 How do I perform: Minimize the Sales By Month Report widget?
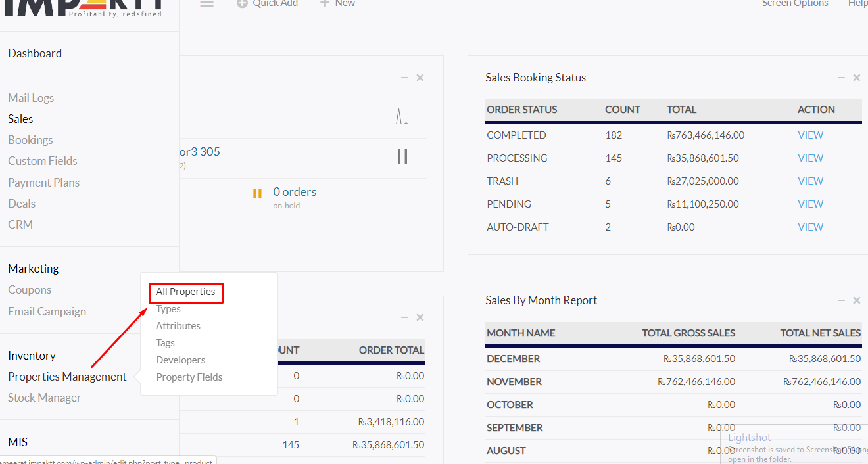pos(841,300)
